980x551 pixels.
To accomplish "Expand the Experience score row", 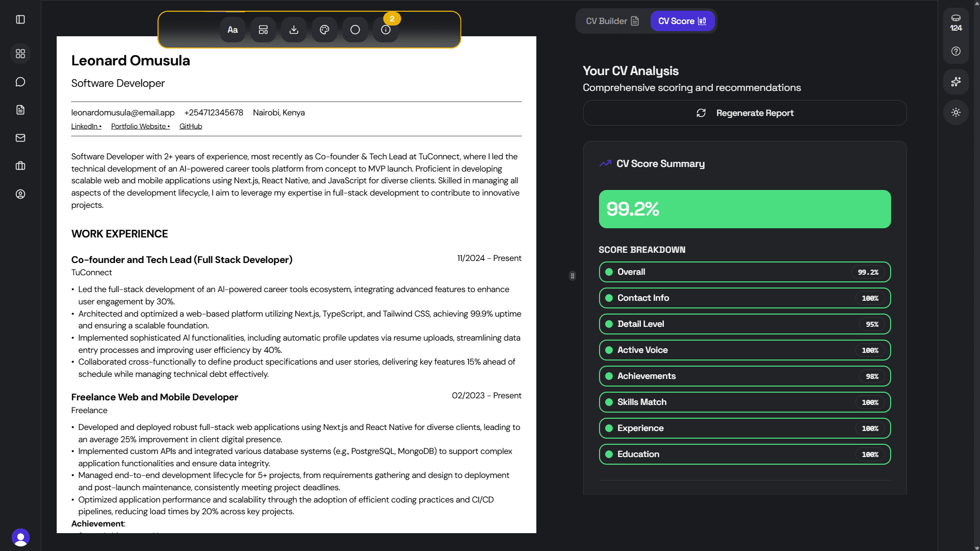I will click(x=745, y=428).
